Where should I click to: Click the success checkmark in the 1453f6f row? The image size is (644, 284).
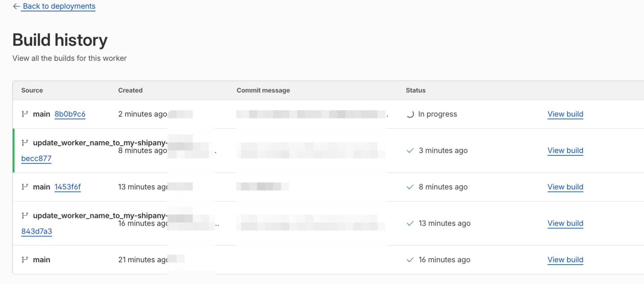pyautogui.click(x=410, y=187)
